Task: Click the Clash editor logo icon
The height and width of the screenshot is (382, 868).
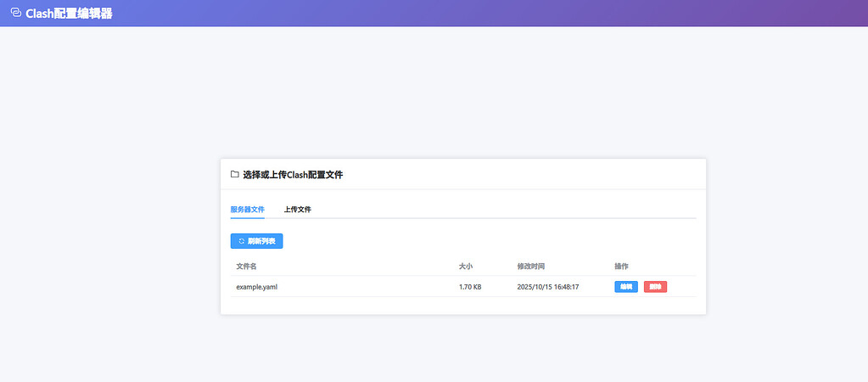Action: click(x=16, y=12)
